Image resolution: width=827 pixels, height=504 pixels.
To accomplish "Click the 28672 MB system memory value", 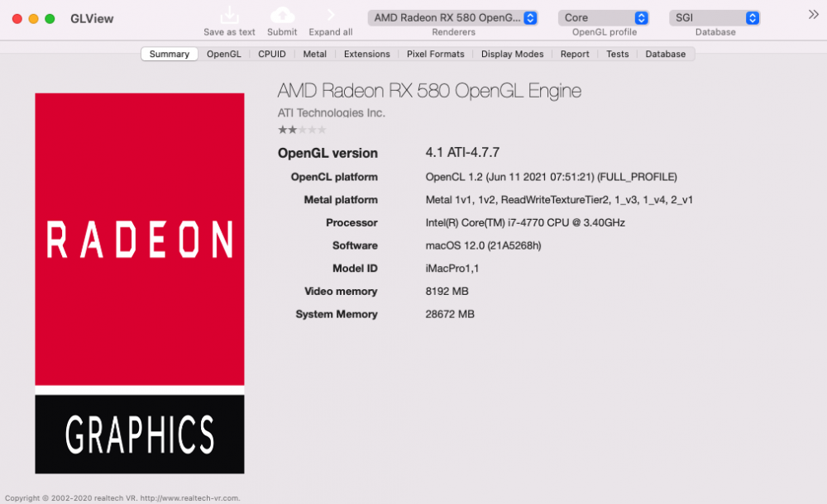I will pos(450,314).
